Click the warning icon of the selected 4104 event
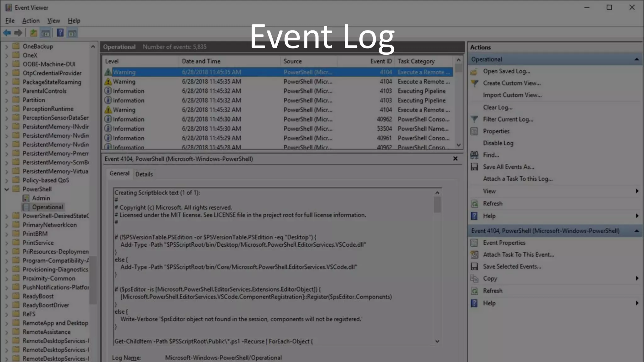Viewport: 644px width, 362px height. (108, 72)
